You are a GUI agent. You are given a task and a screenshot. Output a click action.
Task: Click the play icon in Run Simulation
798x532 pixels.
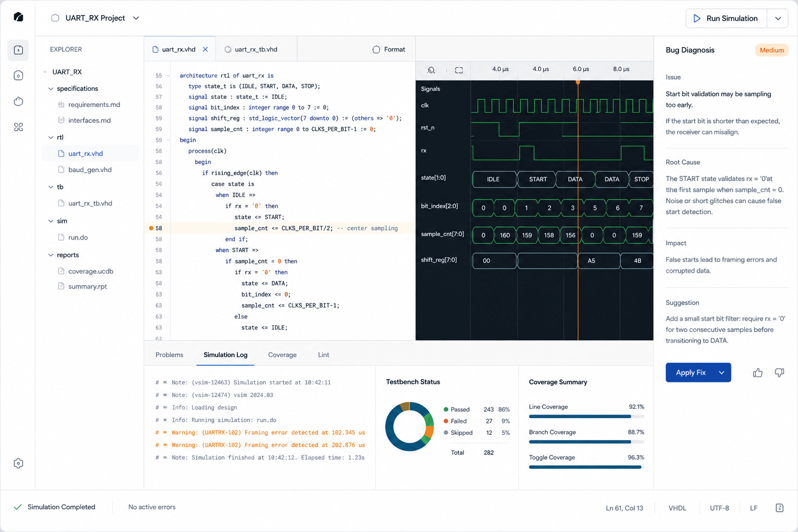click(x=697, y=18)
